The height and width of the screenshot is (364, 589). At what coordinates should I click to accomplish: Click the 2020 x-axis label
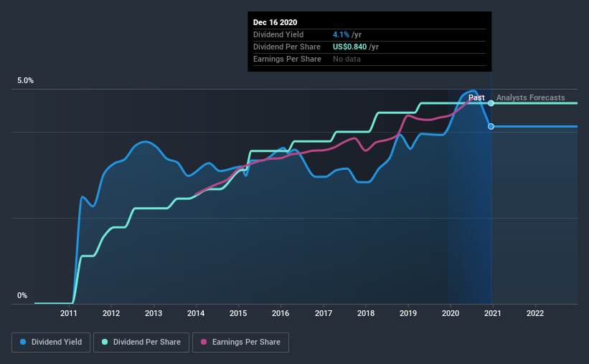coord(451,313)
